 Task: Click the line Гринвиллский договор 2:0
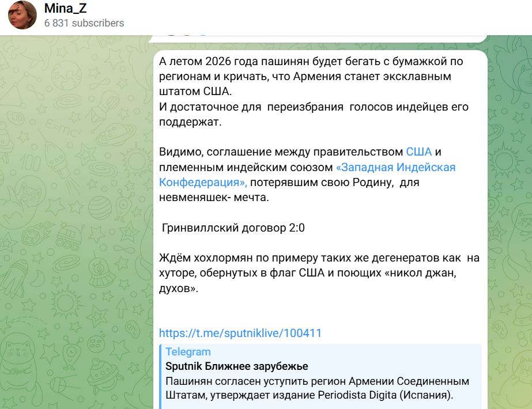[x=233, y=228]
